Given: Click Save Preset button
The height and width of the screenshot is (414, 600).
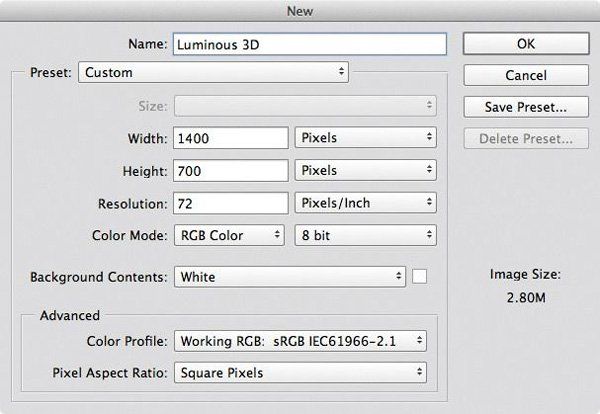Looking at the screenshot, I should tap(526, 107).
